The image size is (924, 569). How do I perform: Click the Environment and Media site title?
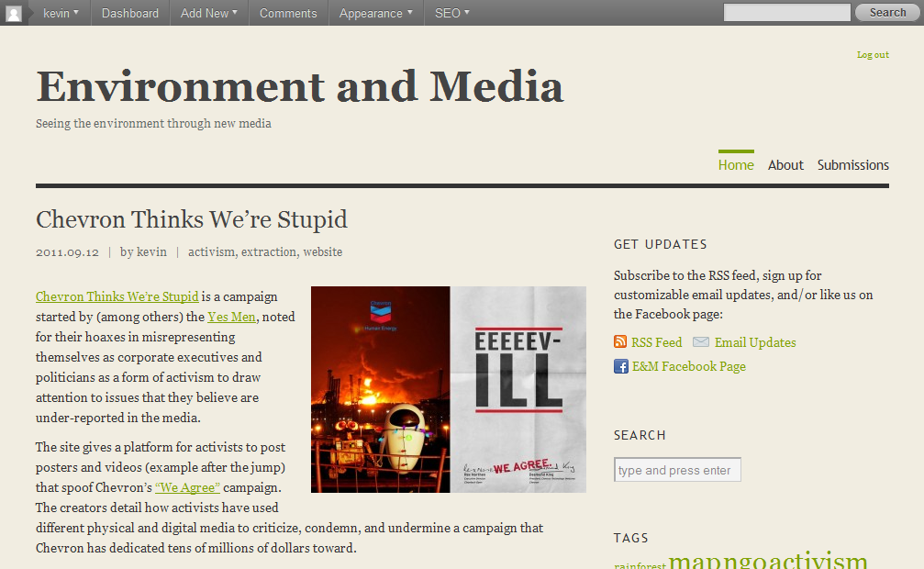(300, 86)
